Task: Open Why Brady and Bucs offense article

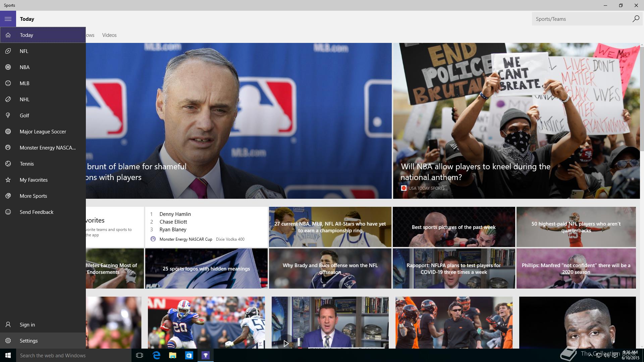Action: 330,268
